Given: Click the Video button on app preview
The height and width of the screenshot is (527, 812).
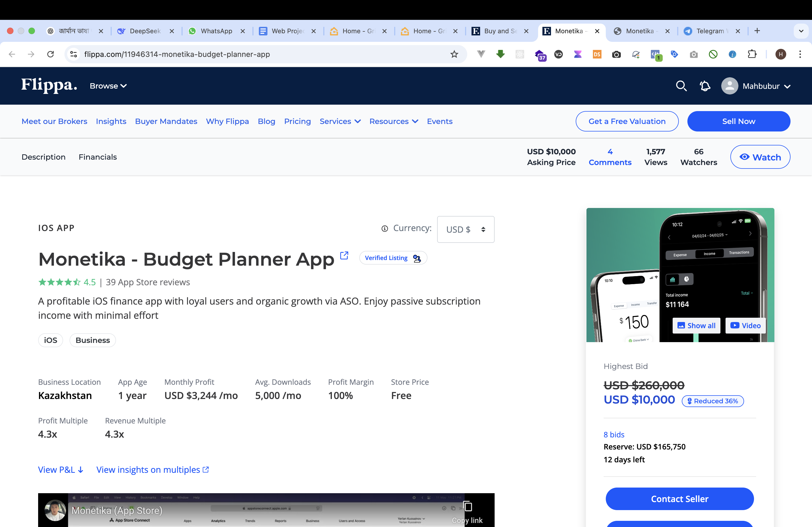Looking at the screenshot, I should pos(745,325).
